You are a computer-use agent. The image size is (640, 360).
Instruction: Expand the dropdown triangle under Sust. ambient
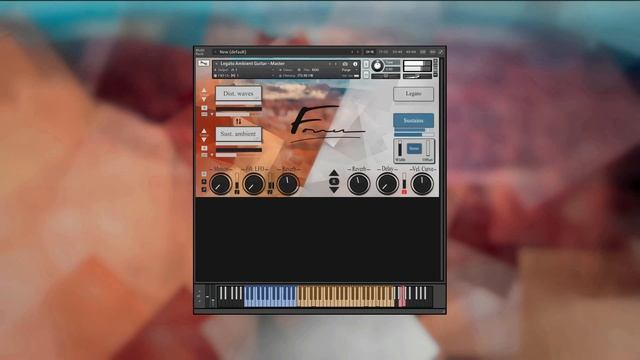(212, 155)
